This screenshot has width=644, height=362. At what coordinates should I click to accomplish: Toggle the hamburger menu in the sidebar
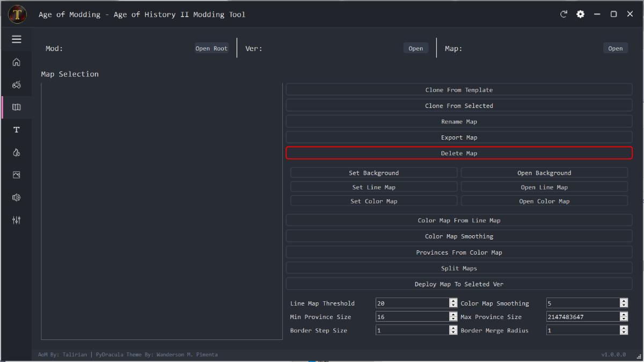(17, 39)
